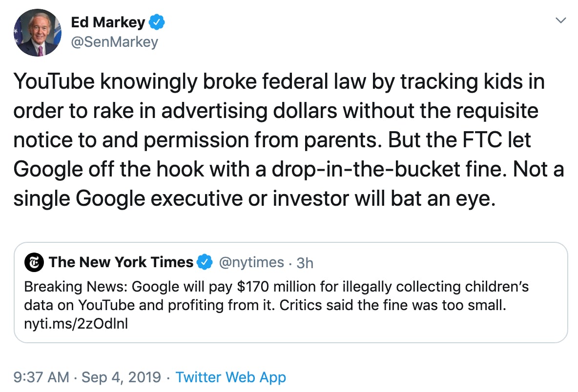Open Ed Markey's profile via his display name
This screenshot has height=392, width=578.
coord(108,21)
